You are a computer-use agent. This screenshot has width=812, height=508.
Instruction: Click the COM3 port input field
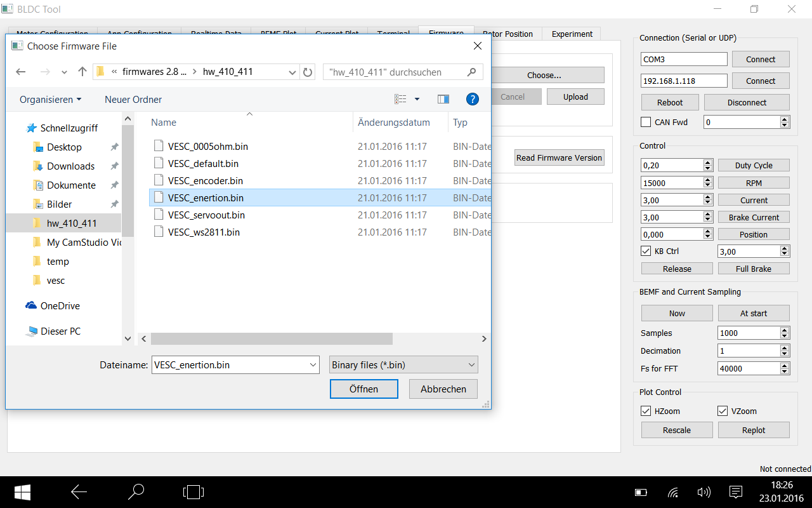click(684, 60)
